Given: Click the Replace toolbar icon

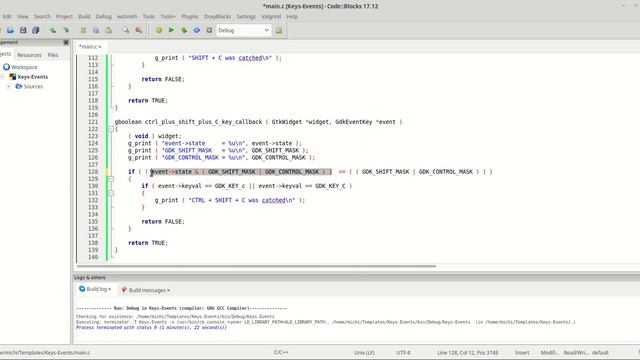Looking at the screenshot, I should pyautogui.click(x=139, y=30).
